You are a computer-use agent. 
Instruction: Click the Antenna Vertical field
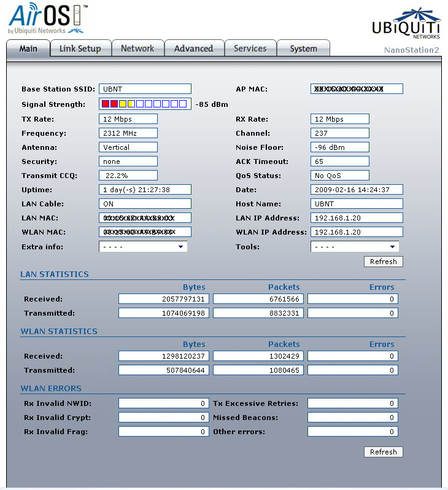(x=128, y=147)
